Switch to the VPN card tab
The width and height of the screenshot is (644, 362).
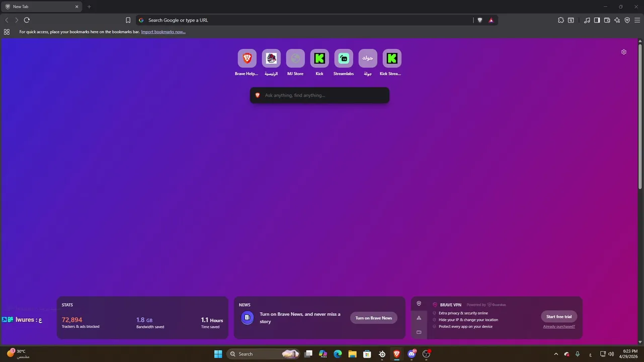(x=419, y=304)
